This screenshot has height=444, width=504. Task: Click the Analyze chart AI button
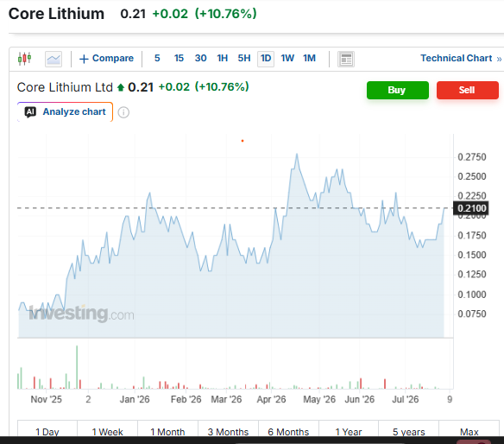(66, 112)
